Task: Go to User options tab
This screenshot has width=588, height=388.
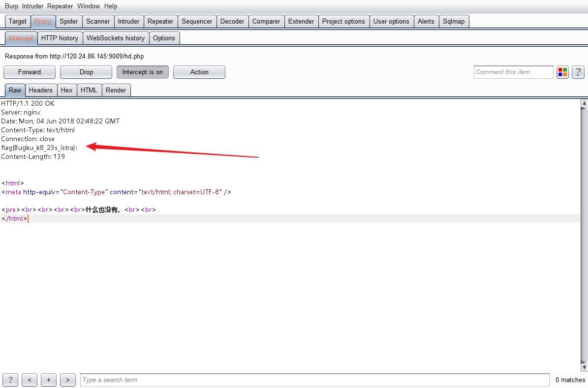Action: pos(391,21)
